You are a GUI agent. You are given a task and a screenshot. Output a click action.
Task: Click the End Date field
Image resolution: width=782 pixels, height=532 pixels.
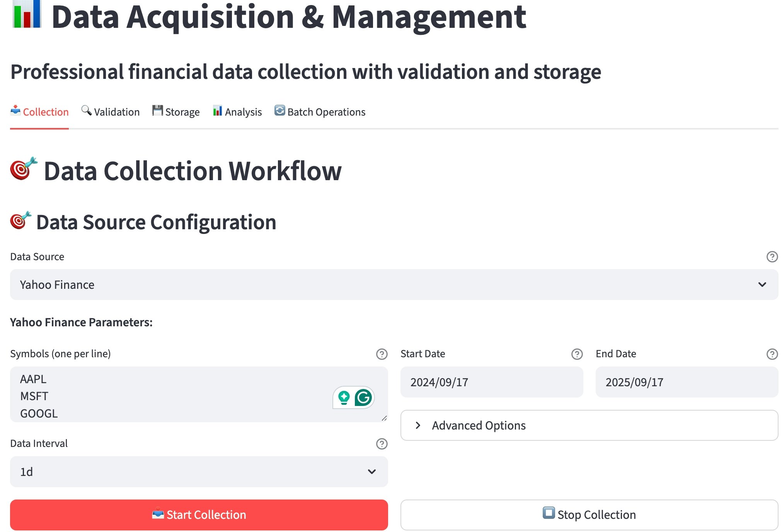coord(686,382)
